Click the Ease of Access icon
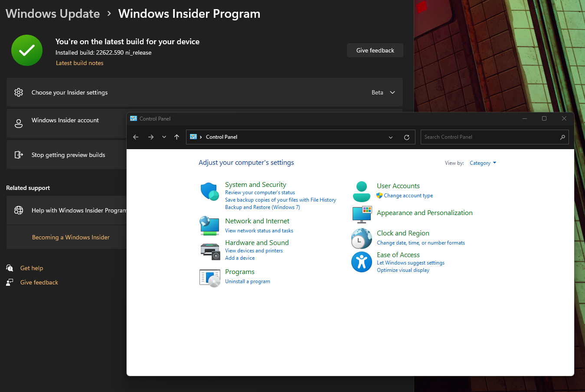The height and width of the screenshot is (392, 585). click(x=361, y=262)
